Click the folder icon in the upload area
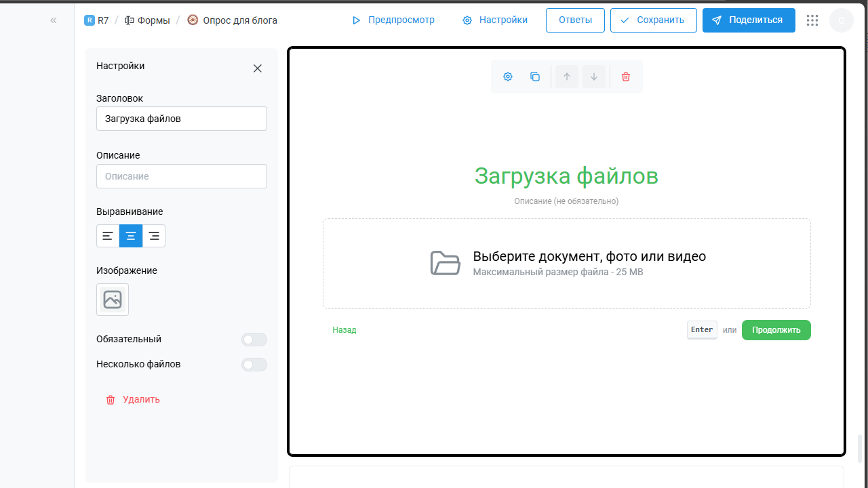 pyautogui.click(x=446, y=263)
